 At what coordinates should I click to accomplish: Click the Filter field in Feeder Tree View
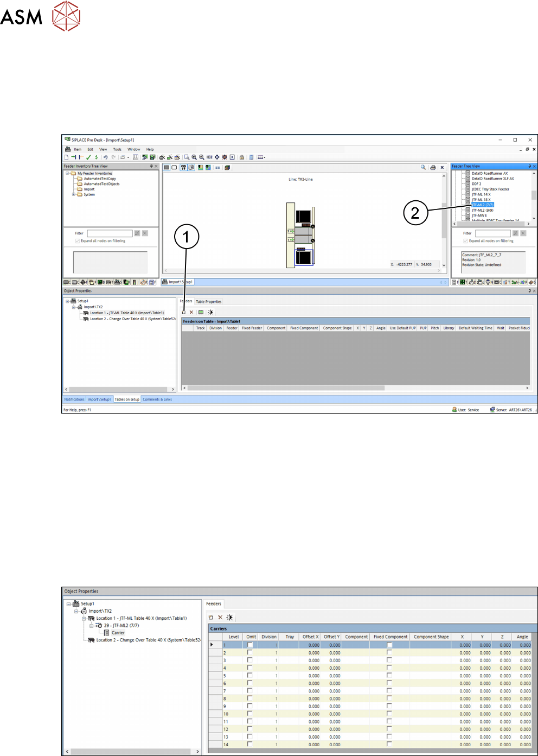coord(492,233)
